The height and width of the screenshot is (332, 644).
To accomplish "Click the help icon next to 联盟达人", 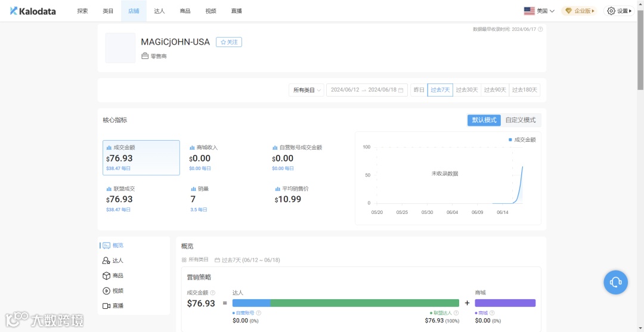I will click(x=456, y=313).
